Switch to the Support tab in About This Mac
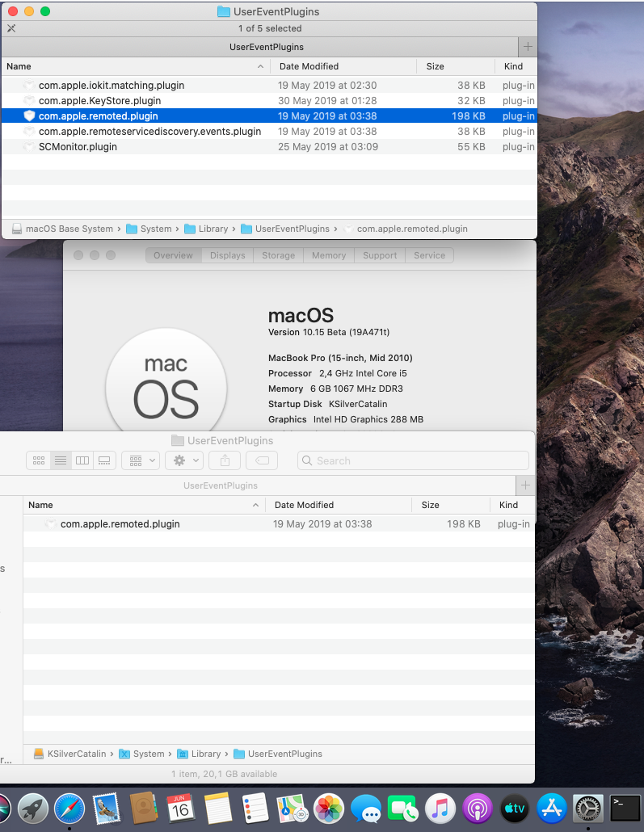The image size is (644, 832). pyautogui.click(x=380, y=255)
